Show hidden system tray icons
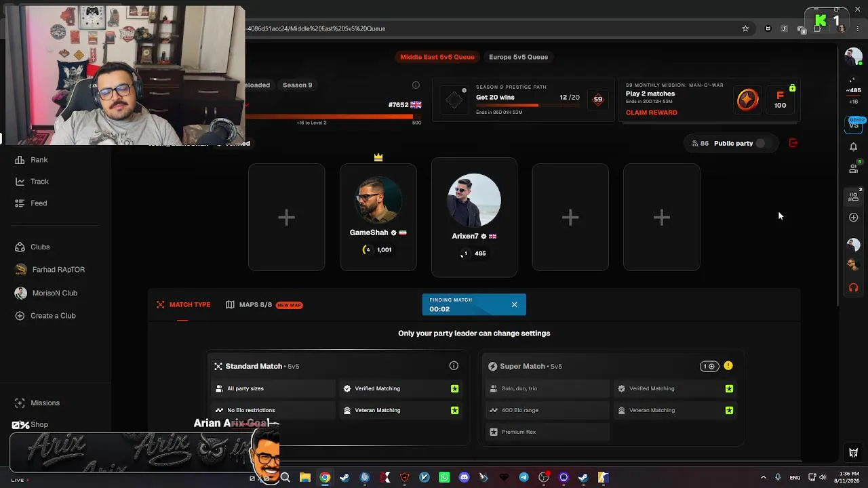 pyautogui.click(x=763, y=478)
